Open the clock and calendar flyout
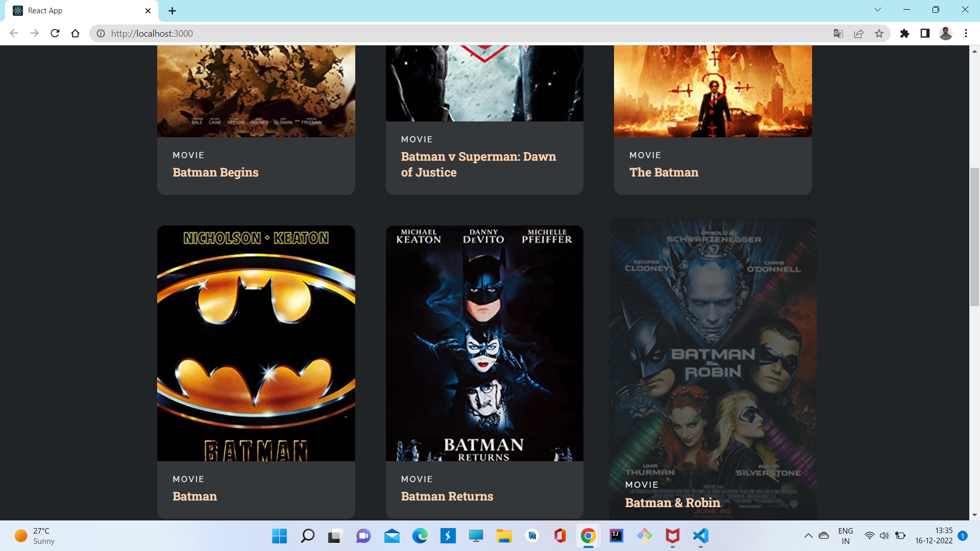Viewport: 980px width, 551px height. click(934, 536)
